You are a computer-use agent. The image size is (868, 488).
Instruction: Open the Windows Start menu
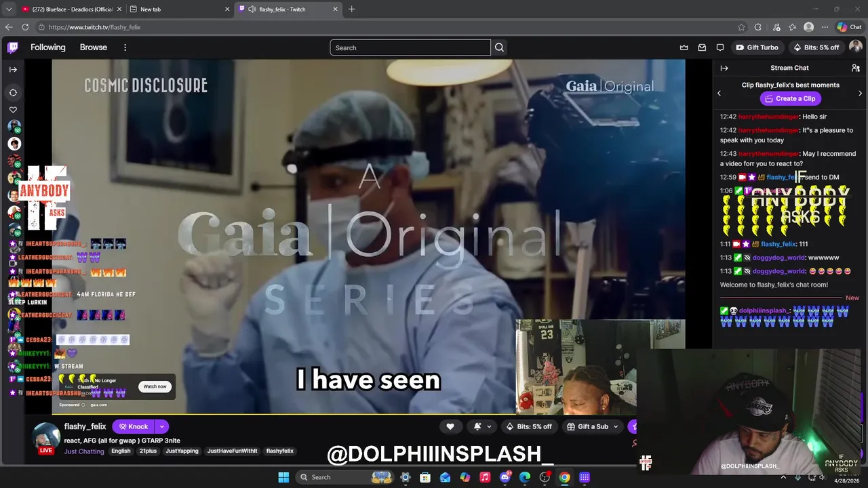283,477
